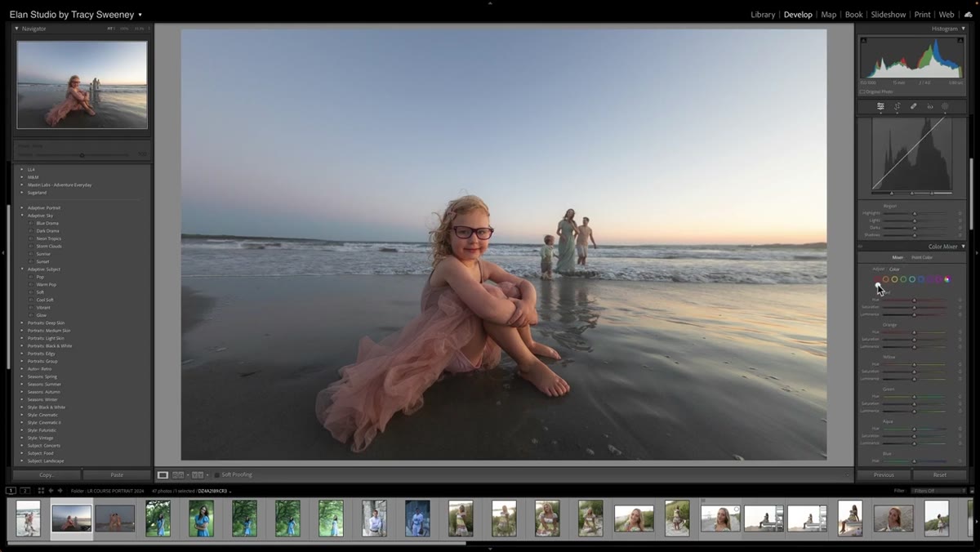Collapse the Navigator panel

[x=16, y=29]
